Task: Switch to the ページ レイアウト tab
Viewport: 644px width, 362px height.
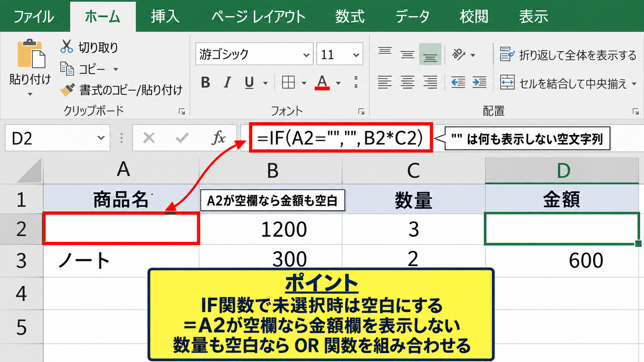Action: coord(258,17)
